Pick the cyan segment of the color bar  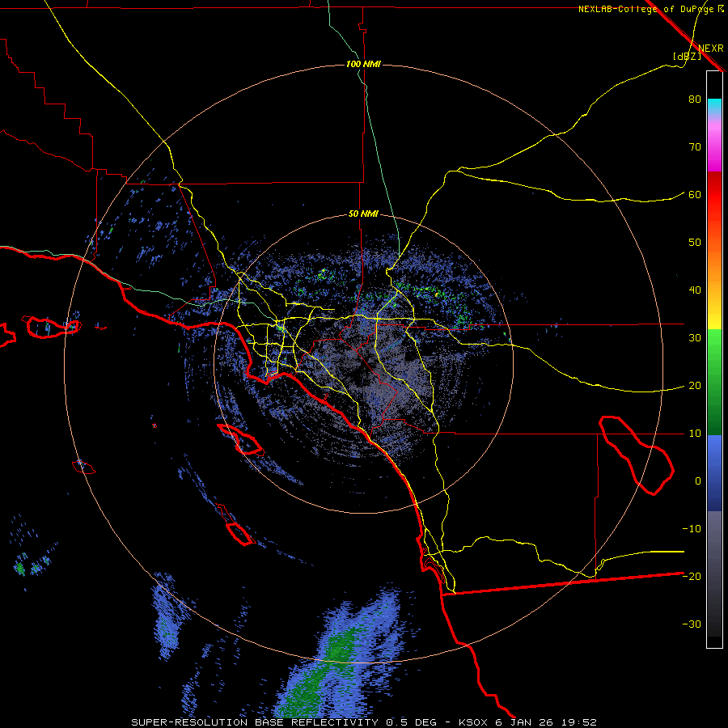click(x=714, y=108)
